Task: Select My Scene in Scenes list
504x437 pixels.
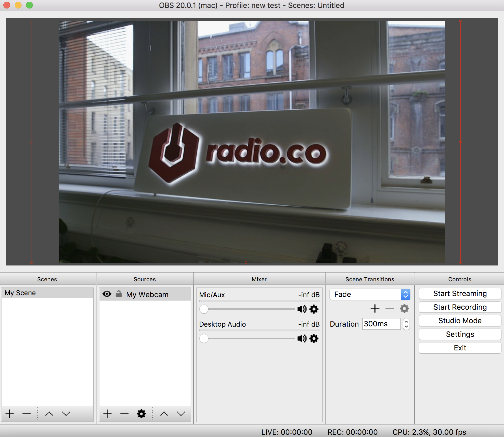Action: pyautogui.click(x=48, y=293)
